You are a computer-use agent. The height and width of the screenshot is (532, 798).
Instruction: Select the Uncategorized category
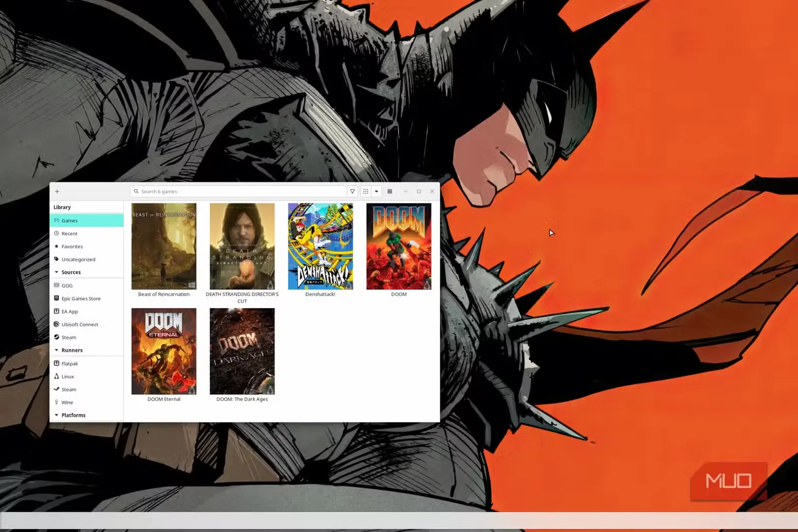coord(87,259)
